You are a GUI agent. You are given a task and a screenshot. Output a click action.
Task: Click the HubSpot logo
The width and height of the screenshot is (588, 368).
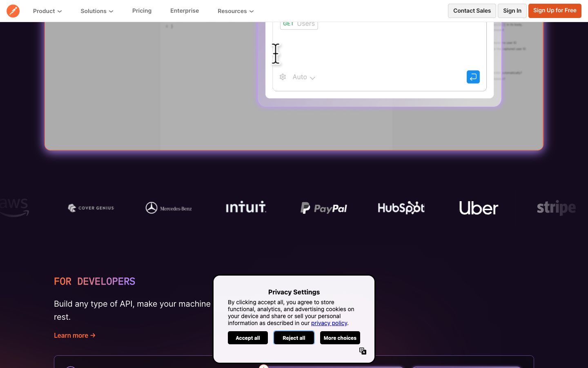(x=401, y=208)
